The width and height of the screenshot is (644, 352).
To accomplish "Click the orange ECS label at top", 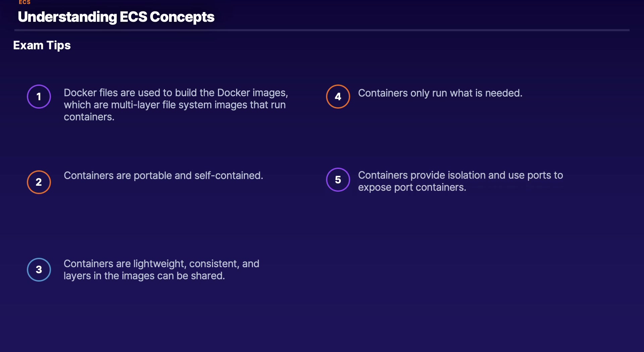I will pyautogui.click(x=24, y=2).
